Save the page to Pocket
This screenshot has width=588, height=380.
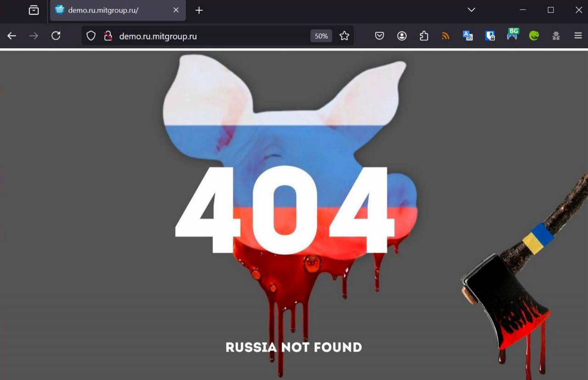click(x=379, y=36)
